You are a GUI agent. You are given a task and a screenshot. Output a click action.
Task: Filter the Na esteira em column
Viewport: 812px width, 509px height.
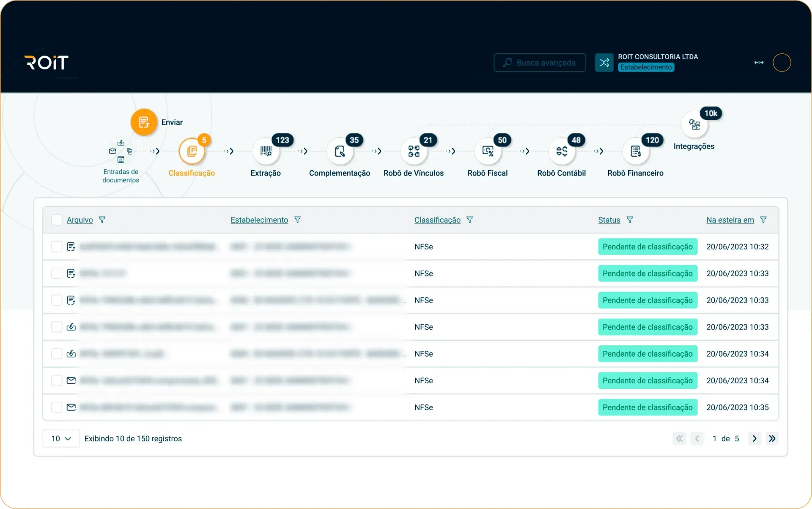[763, 220]
